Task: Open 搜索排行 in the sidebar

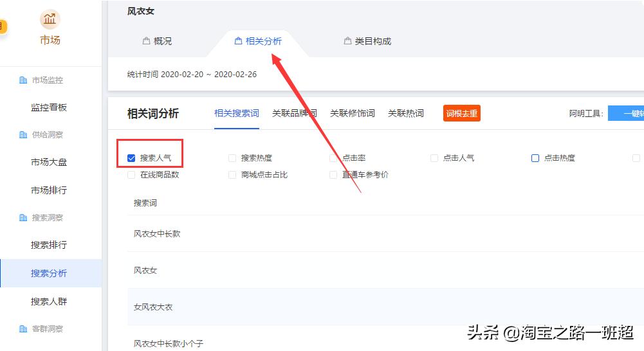Action: [x=49, y=245]
